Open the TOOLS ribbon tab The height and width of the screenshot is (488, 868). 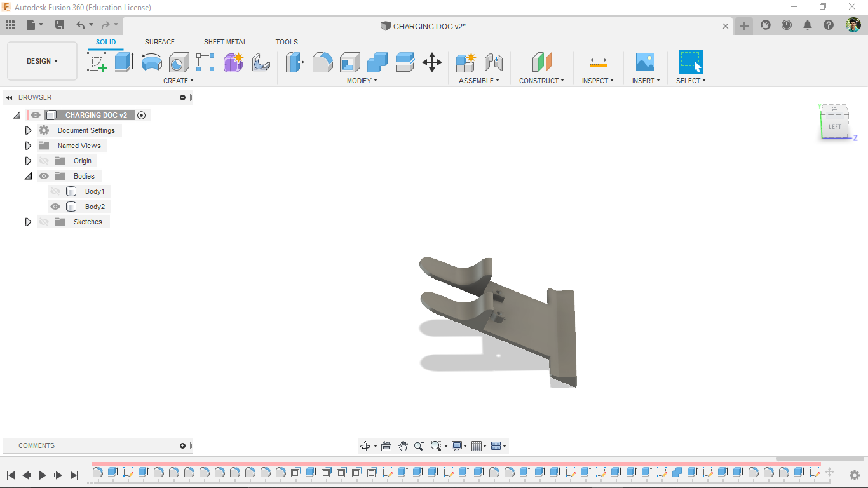tap(287, 42)
